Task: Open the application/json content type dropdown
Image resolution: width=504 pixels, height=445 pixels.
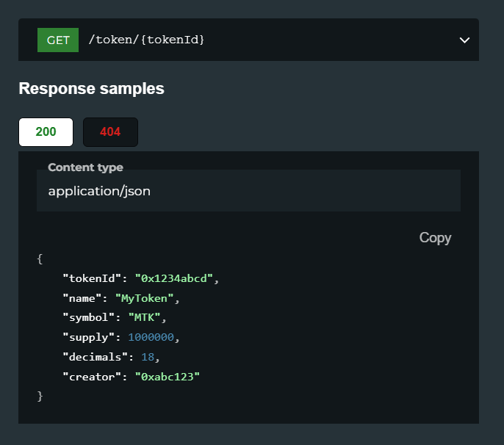Action: (248, 190)
